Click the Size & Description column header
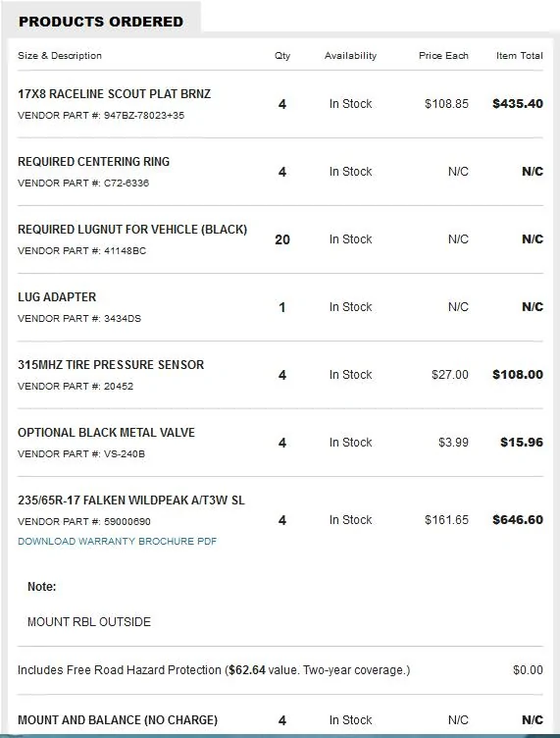Viewport: 560px width, 738px height. (x=60, y=56)
